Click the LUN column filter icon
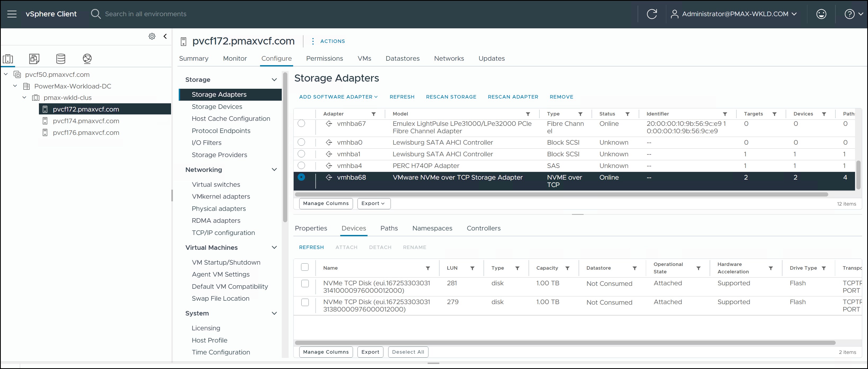The width and height of the screenshot is (868, 369). point(472,268)
